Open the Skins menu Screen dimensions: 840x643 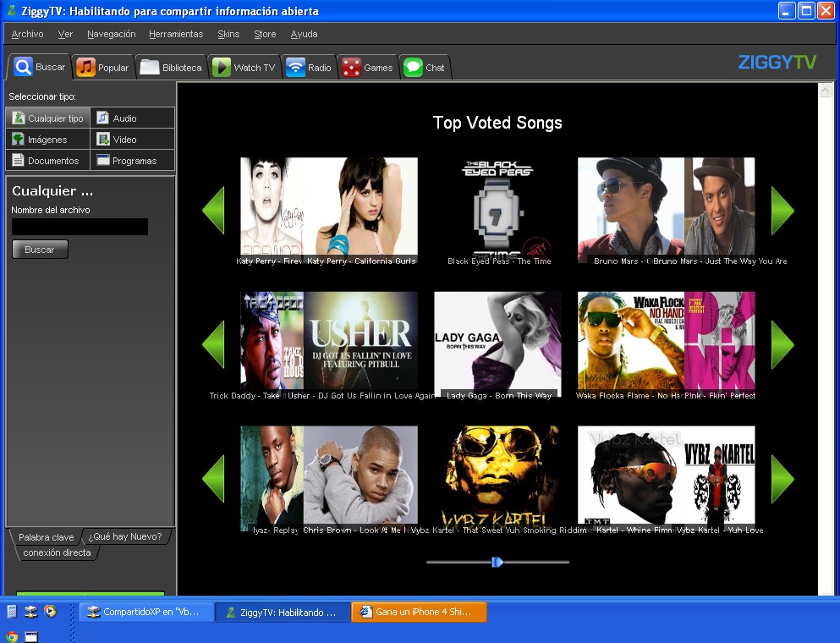click(x=228, y=34)
